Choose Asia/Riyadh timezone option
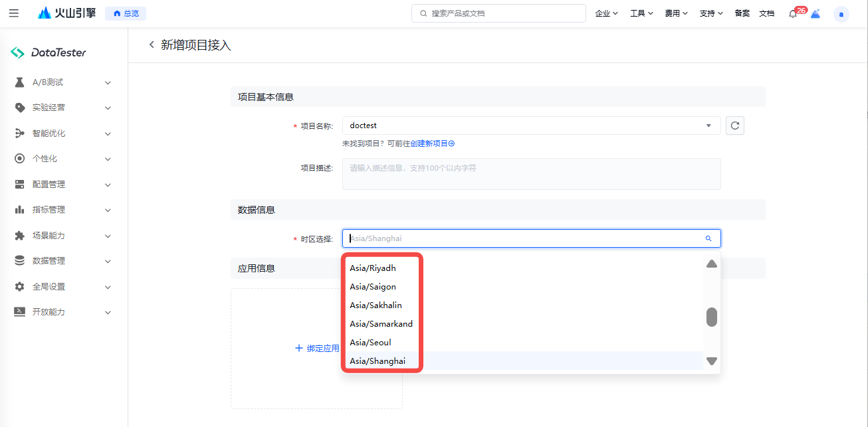Image resolution: width=868 pixels, height=427 pixels. (373, 268)
